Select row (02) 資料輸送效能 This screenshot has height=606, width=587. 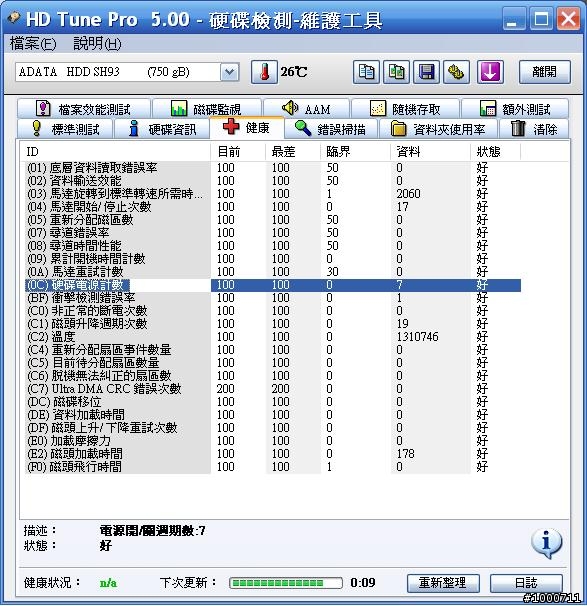click(x=273, y=181)
